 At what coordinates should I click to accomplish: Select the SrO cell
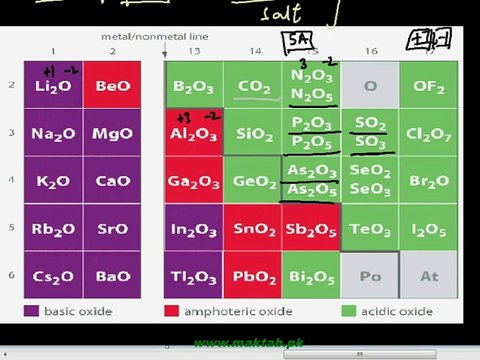(112, 228)
